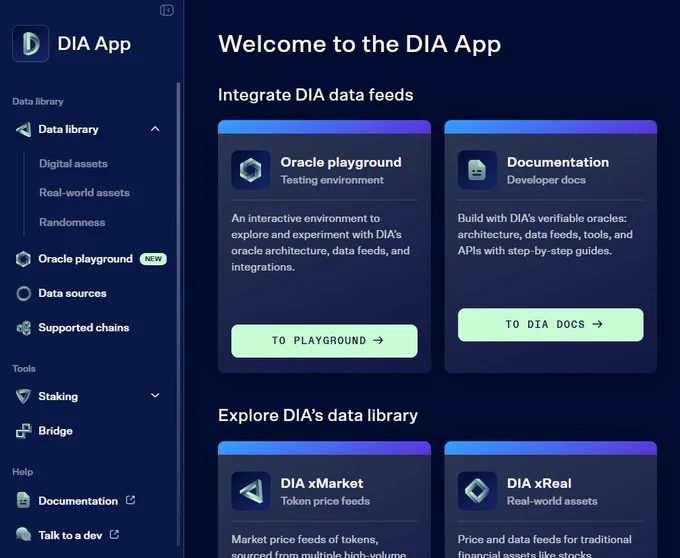Click the 'Welcome to the DIA App' heading
The height and width of the screenshot is (558, 680).
(360, 44)
